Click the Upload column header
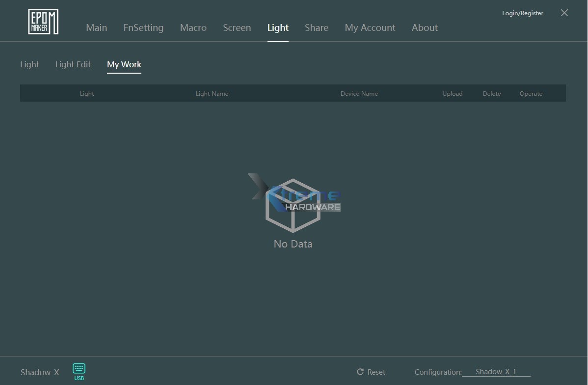This screenshot has height=385, width=588. (x=452, y=94)
